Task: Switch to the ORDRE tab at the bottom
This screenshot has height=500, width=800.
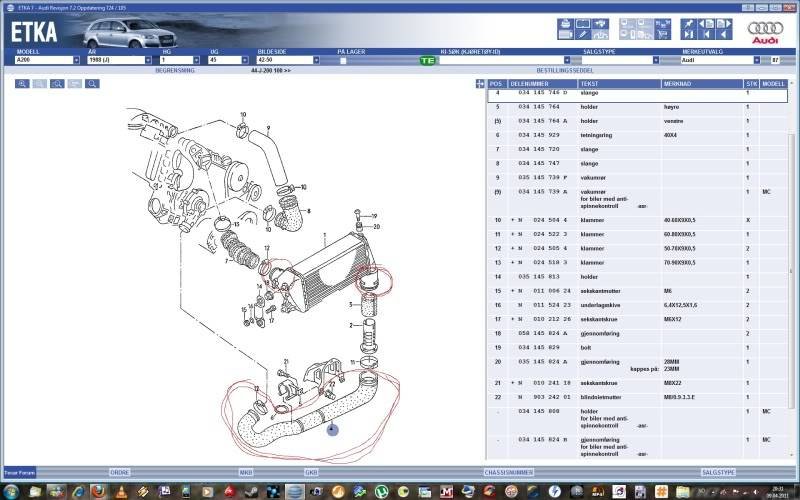Action: click(x=119, y=471)
